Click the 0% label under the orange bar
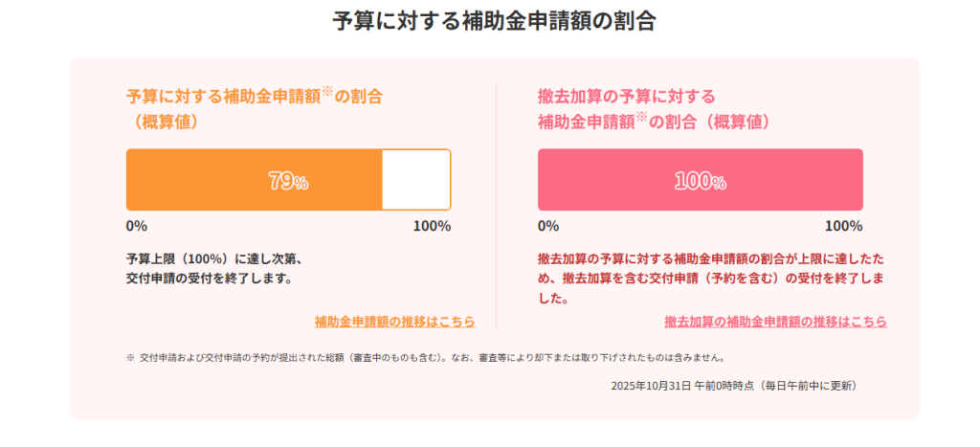The width and height of the screenshot is (980, 447). (x=136, y=227)
